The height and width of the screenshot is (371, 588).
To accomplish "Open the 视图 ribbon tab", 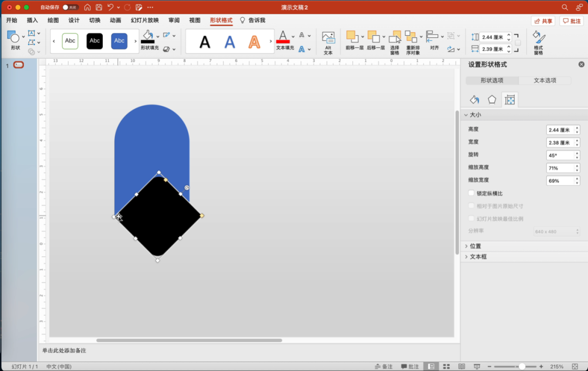I will tap(194, 20).
